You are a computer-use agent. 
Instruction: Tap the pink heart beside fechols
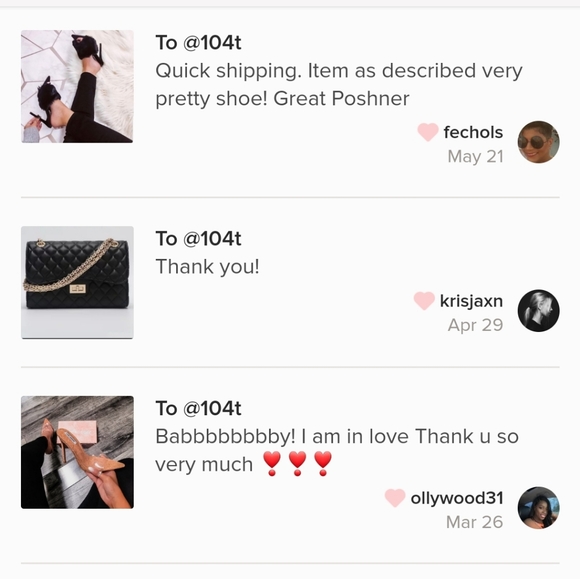428,132
